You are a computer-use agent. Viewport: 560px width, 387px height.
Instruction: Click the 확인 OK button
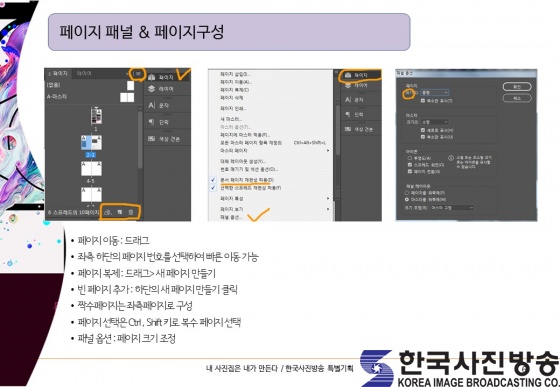point(517,87)
